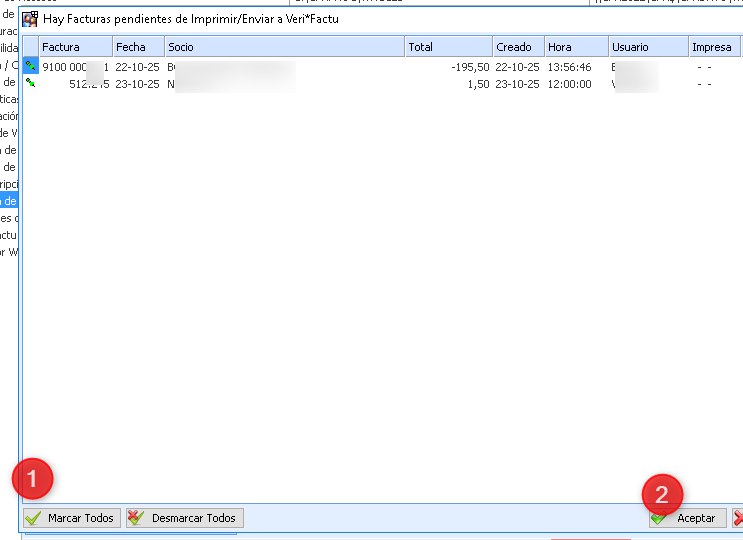The image size is (743, 540).
Task: Confirm with the Aceptar button
Action: (x=688, y=518)
